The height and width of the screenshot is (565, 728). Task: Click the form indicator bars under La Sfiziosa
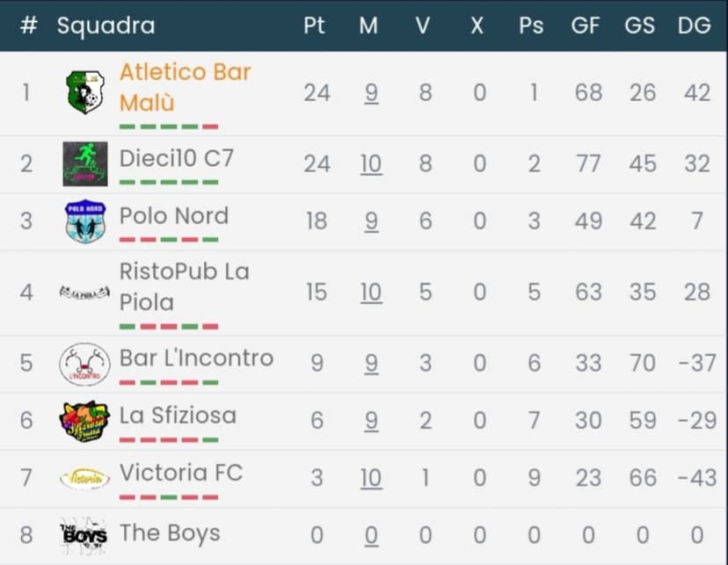point(168,439)
